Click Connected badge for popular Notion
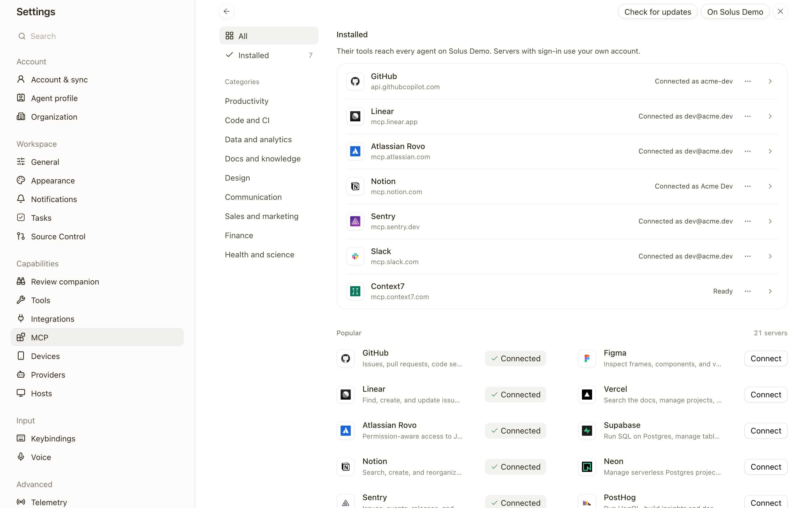Viewport: 812px width, 508px height. (x=515, y=467)
